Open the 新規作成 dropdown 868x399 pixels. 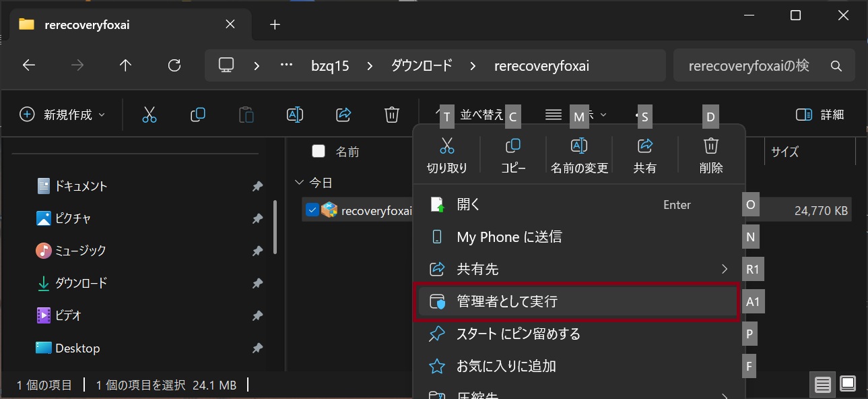[x=63, y=115]
